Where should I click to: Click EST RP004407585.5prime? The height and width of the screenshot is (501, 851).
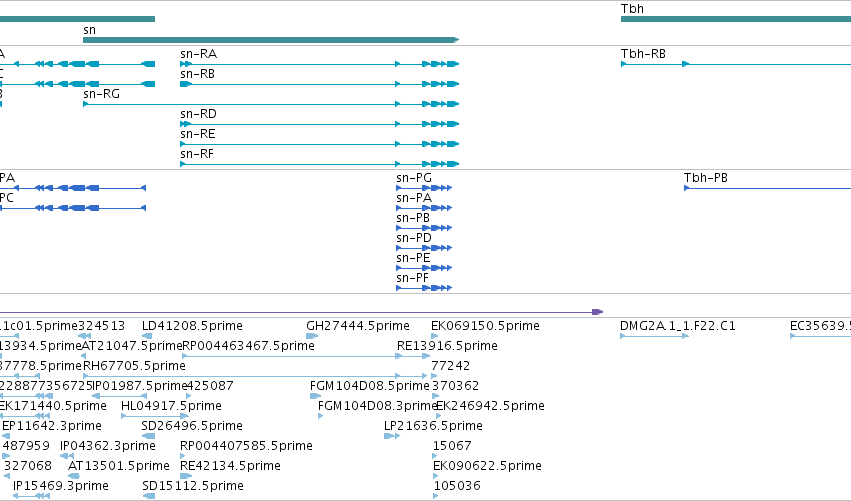[246, 447]
